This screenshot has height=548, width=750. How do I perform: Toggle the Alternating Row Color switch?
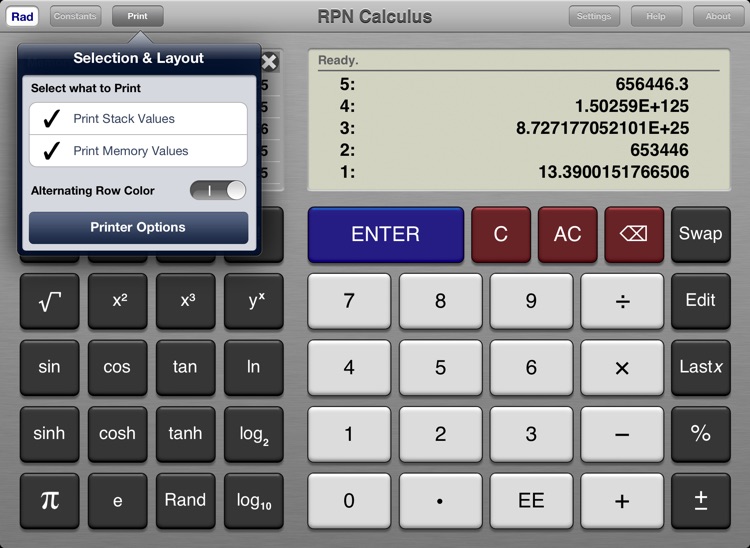tap(218, 190)
